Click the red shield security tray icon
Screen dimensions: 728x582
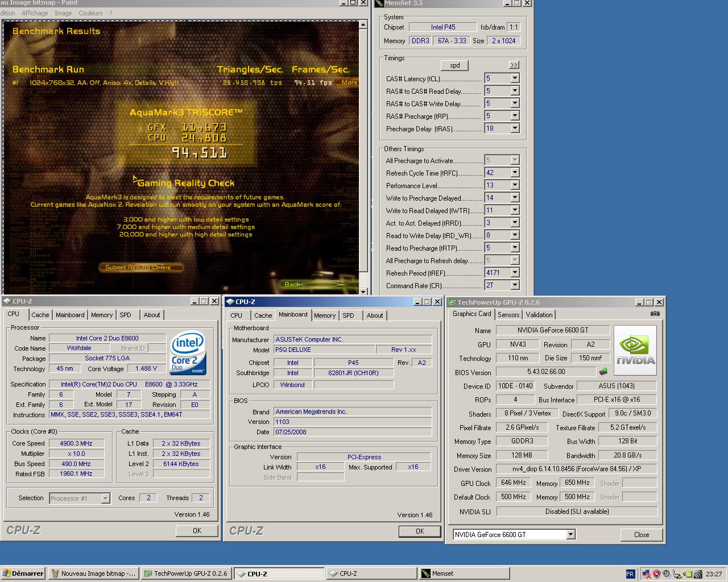[656, 574]
